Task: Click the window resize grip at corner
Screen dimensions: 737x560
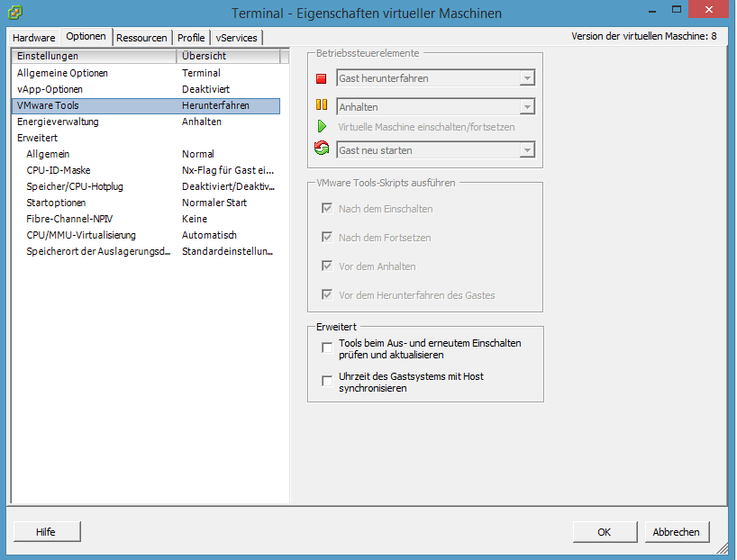Action: [x=722, y=547]
